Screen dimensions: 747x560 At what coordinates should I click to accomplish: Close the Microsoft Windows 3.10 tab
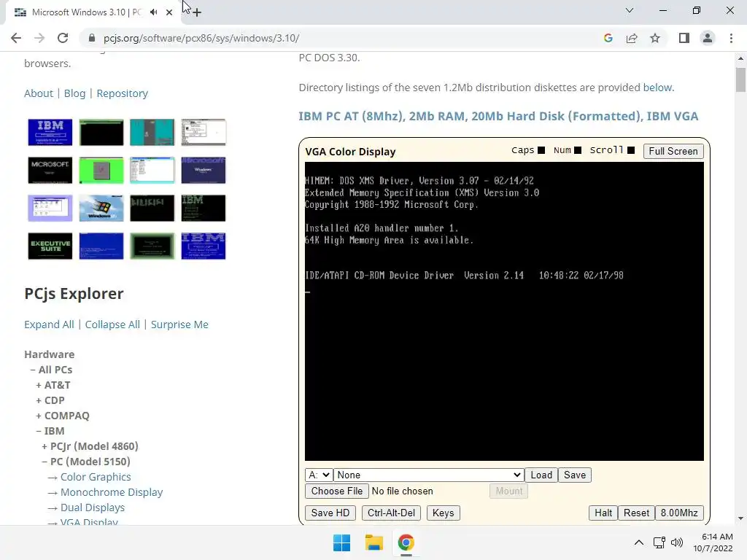169,12
